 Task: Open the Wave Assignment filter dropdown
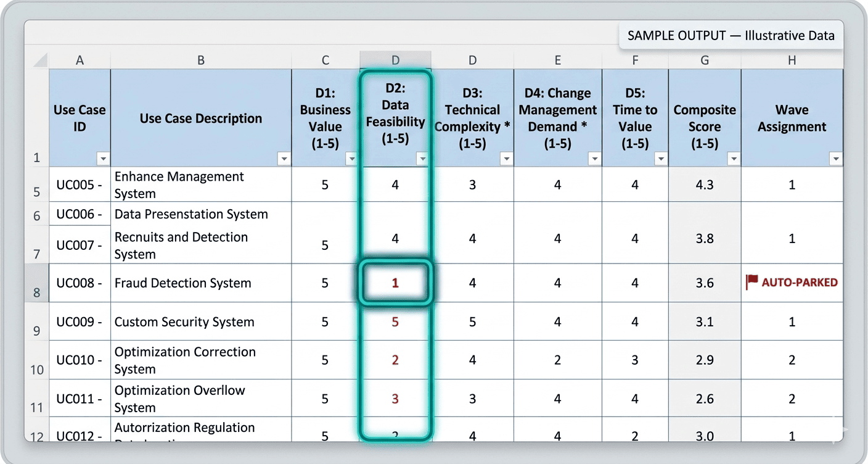[835, 159]
